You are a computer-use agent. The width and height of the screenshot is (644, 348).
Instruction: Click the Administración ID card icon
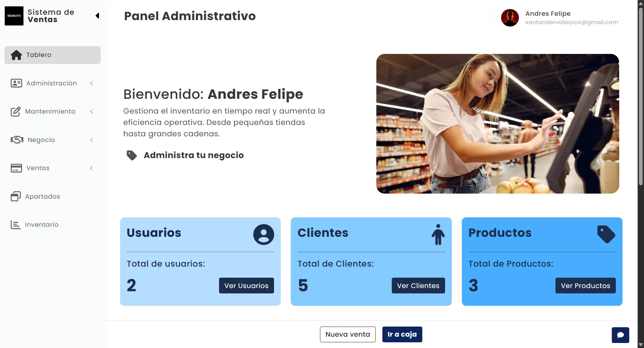click(x=16, y=83)
